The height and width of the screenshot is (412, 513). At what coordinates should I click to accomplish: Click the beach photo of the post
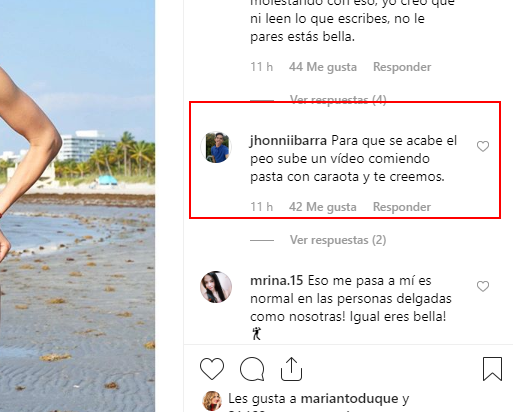point(77,206)
